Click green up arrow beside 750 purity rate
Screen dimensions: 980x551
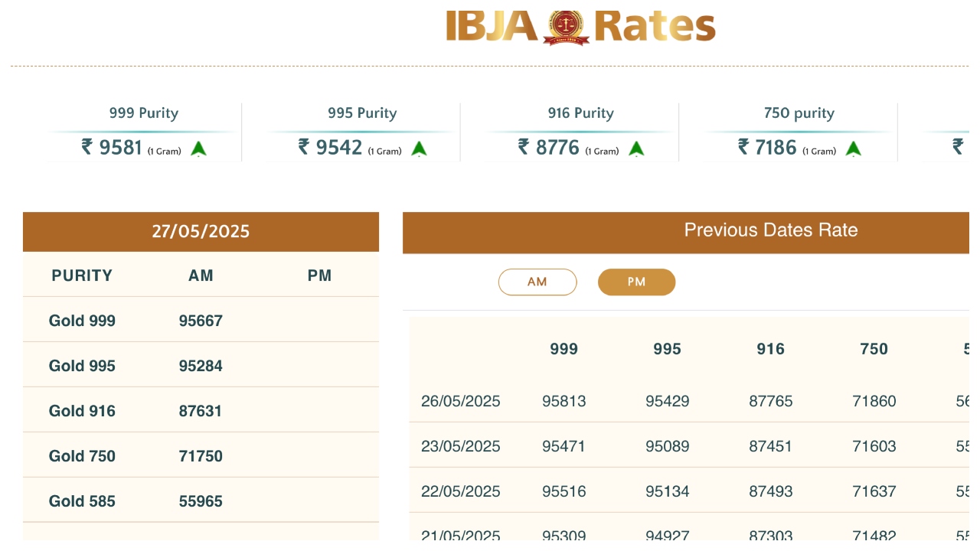[854, 148]
